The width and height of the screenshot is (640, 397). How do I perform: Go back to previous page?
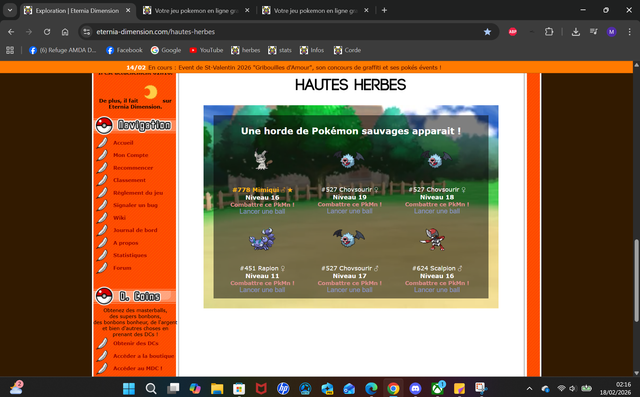pos(11,32)
